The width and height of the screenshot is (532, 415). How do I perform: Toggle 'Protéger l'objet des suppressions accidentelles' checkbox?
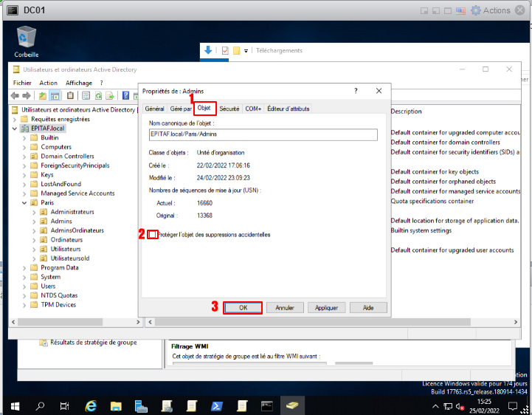pyautogui.click(x=153, y=234)
